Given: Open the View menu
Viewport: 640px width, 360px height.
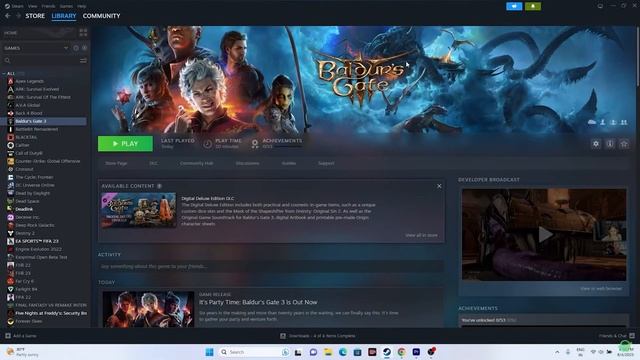Looking at the screenshot, I should click(33, 6).
